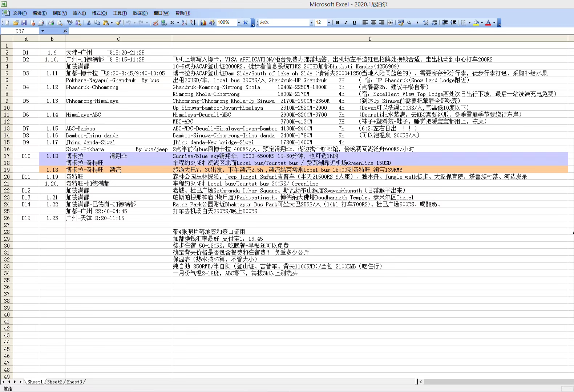Expand font color palette arrow
The image size is (574, 392).
coord(494,23)
